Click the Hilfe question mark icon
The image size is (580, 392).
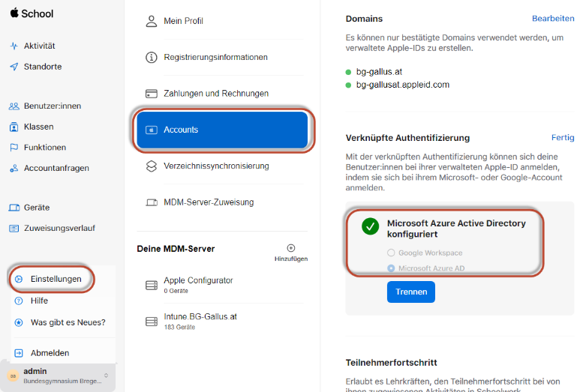19,301
